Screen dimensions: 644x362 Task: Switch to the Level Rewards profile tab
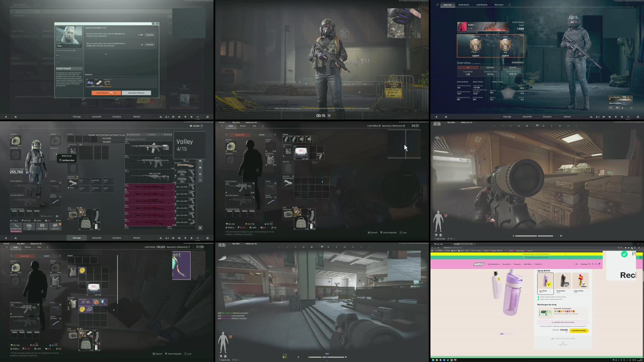tap(482, 5)
